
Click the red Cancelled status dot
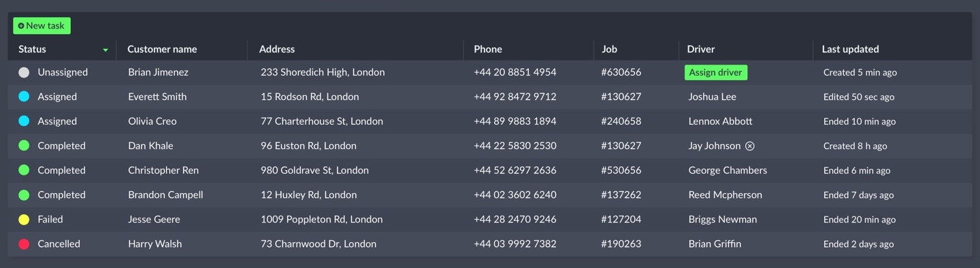(x=24, y=244)
